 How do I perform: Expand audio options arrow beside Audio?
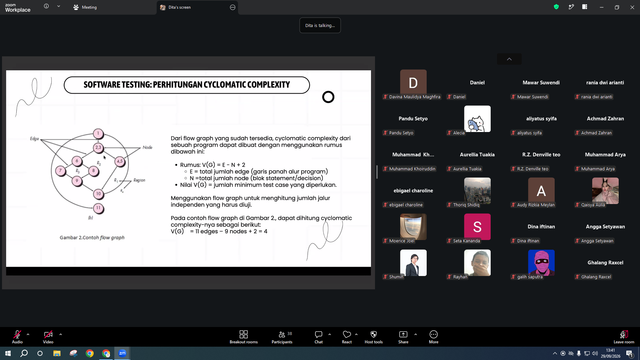click(28, 334)
